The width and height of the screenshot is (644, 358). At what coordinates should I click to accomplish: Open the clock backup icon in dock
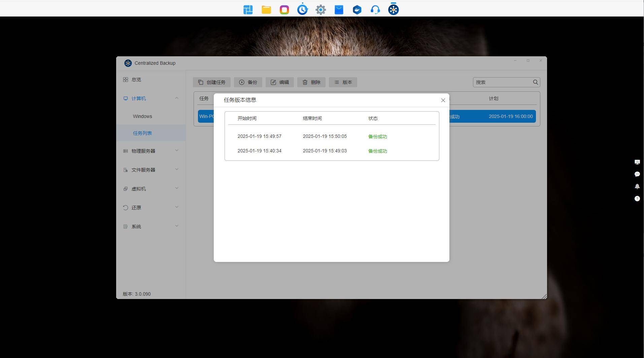pyautogui.click(x=302, y=10)
